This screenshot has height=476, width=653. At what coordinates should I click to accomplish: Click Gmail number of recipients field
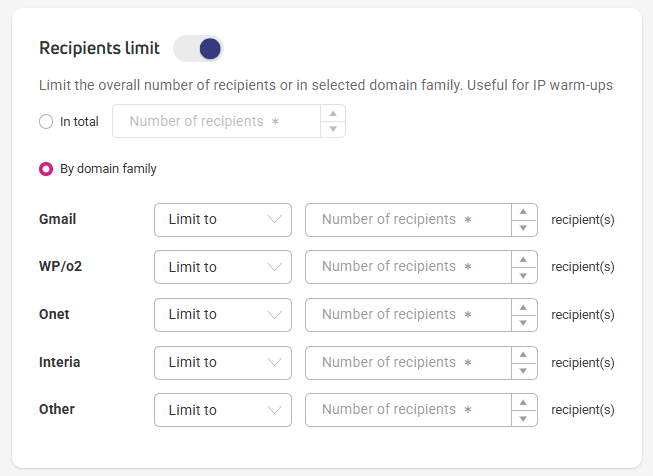(408, 220)
